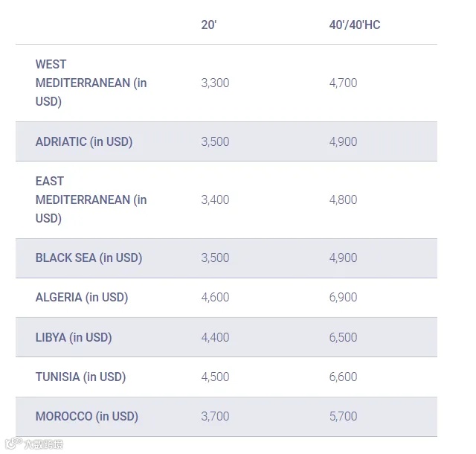Select the 6,600 Tunisia 40' rate
Image resolution: width=476 pixels, height=454 pixels.
coord(343,377)
